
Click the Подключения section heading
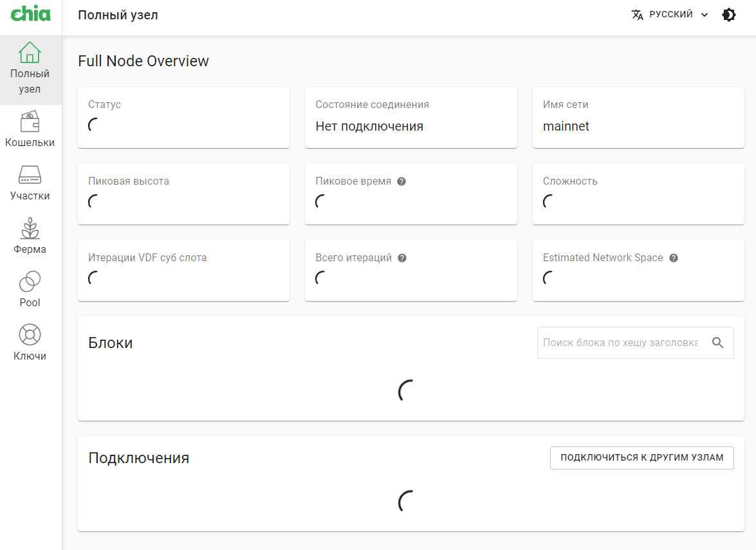pyautogui.click(x=138, y=458)
